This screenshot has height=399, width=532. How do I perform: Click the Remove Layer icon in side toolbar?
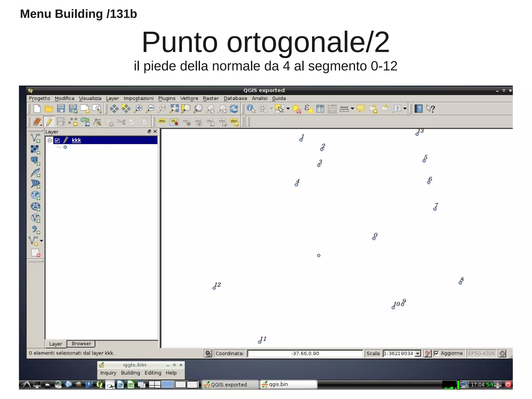[x=35, y=253]
